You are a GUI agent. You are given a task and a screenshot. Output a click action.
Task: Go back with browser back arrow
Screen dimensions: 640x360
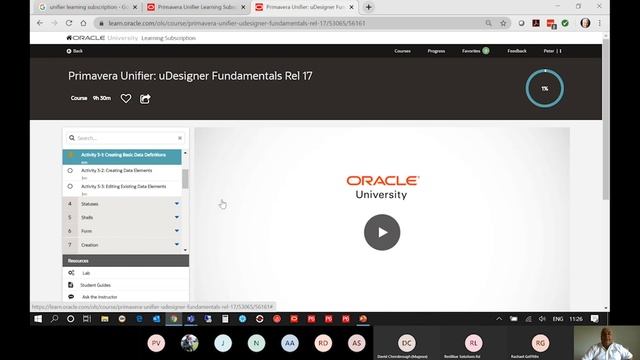pyautogui.click(x=40, y=23)
